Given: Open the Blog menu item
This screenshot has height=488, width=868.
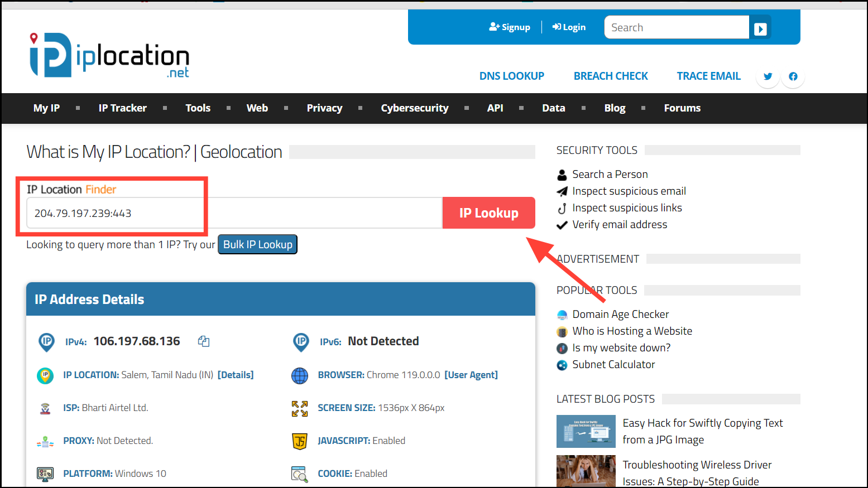Looking at the screenshot, I should click(x=615, y=108).
